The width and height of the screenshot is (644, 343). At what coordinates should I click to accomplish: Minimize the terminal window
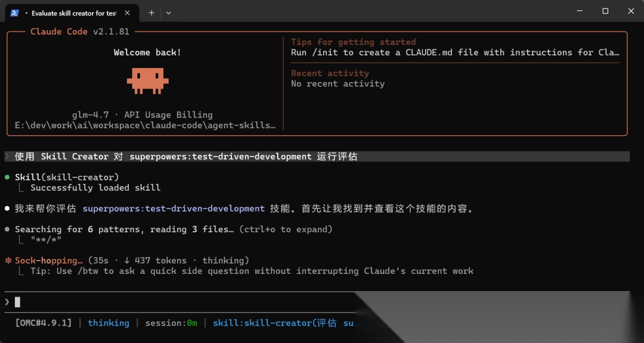click(580, 11)
